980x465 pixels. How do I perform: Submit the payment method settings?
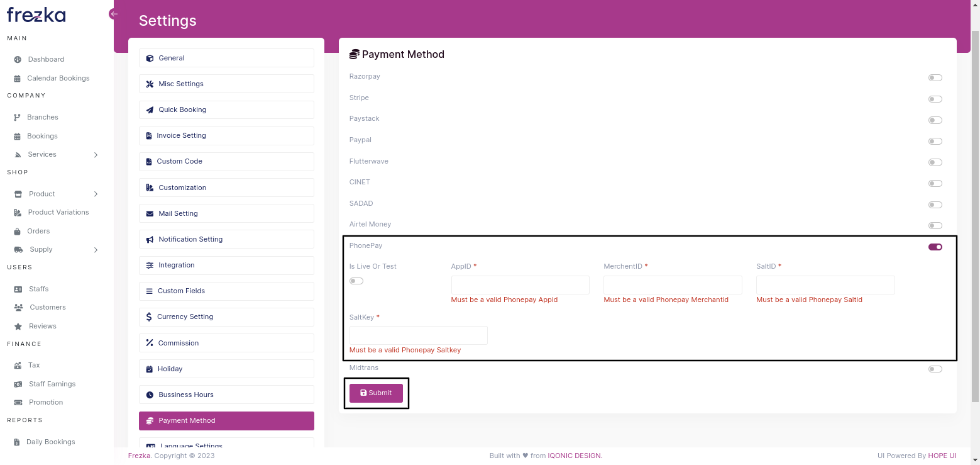376,393
